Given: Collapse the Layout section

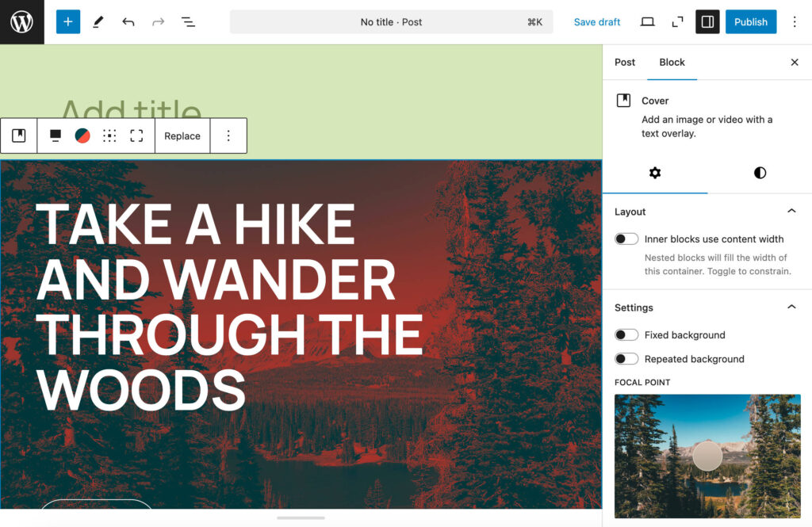Looking at the screenshot, I should (x=791, y=211).
